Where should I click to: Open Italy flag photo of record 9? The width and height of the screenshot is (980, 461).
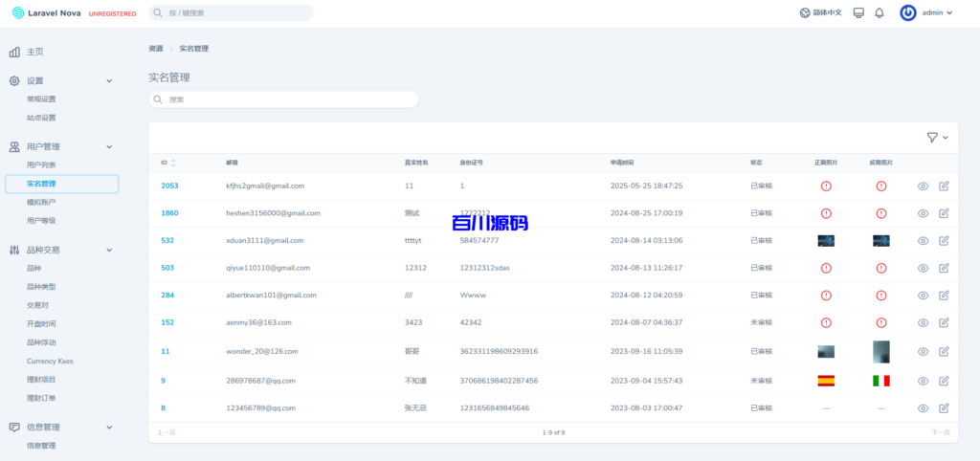pos(881,381)
